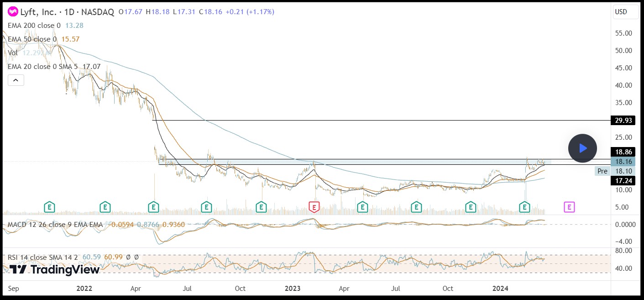Click the red earnings E marker

[x=314, y=207]
